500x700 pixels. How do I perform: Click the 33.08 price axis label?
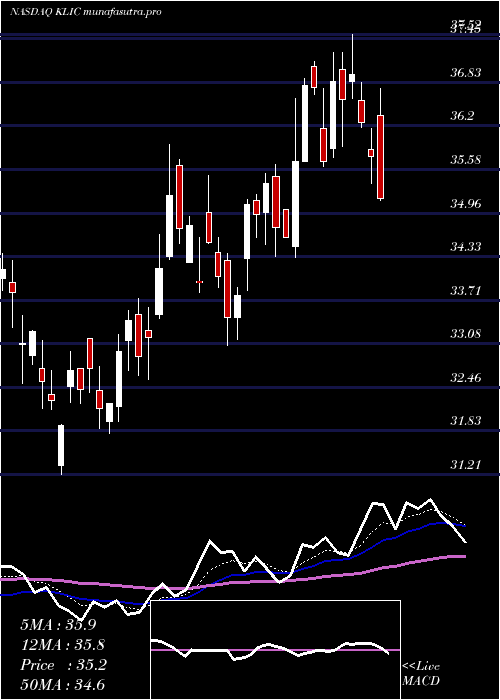466,333
